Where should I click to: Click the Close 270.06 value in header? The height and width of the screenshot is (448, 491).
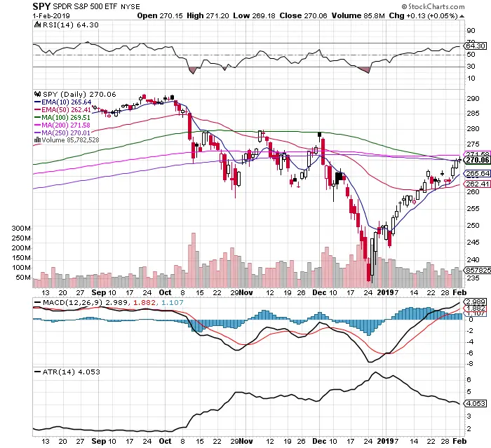(x=303, y=15)
